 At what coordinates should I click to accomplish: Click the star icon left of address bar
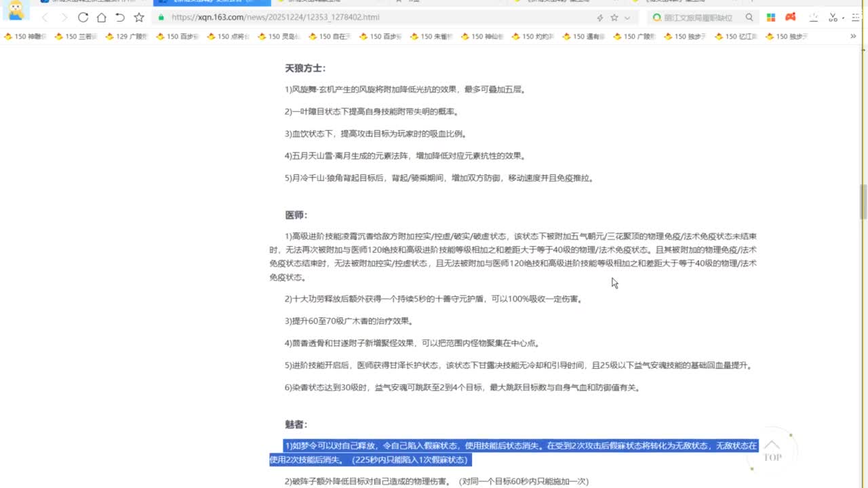[139, 17]
